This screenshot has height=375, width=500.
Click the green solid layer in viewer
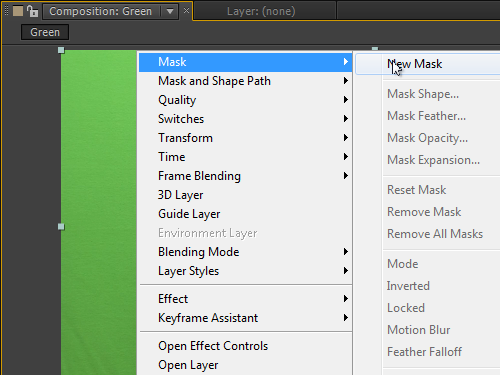(x=99, y=213)
